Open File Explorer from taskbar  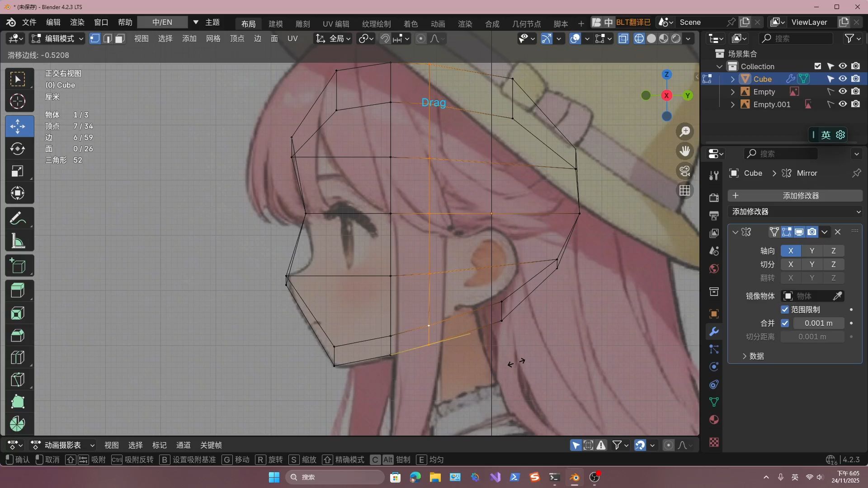pos(435,477)
